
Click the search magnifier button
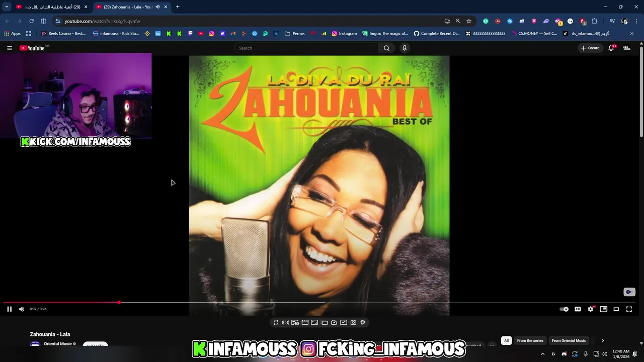[386, 48]
